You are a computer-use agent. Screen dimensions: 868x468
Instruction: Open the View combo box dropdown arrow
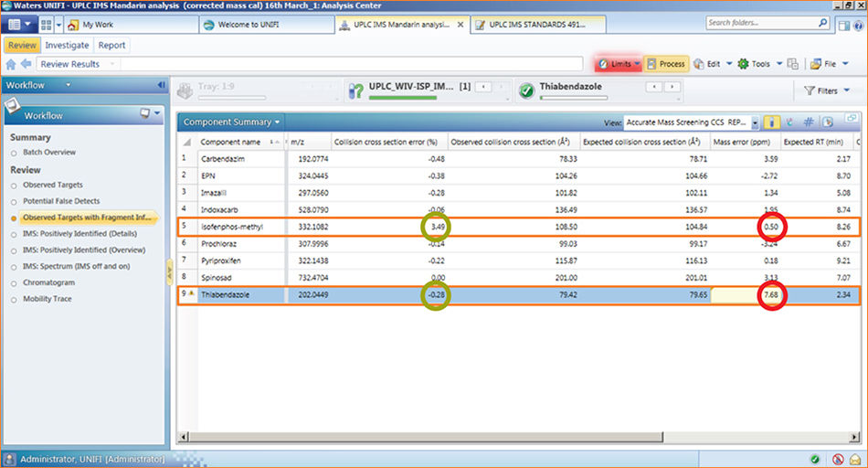(x=755, y=123)
